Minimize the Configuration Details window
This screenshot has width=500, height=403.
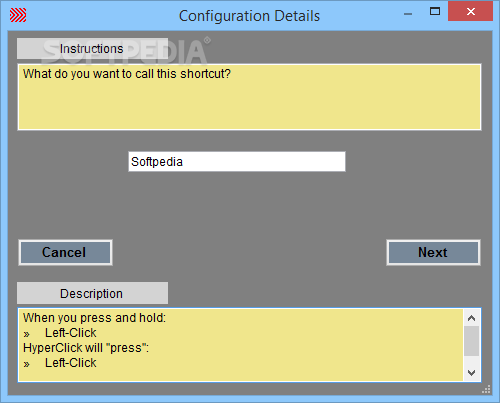click(x=408, y=14)
